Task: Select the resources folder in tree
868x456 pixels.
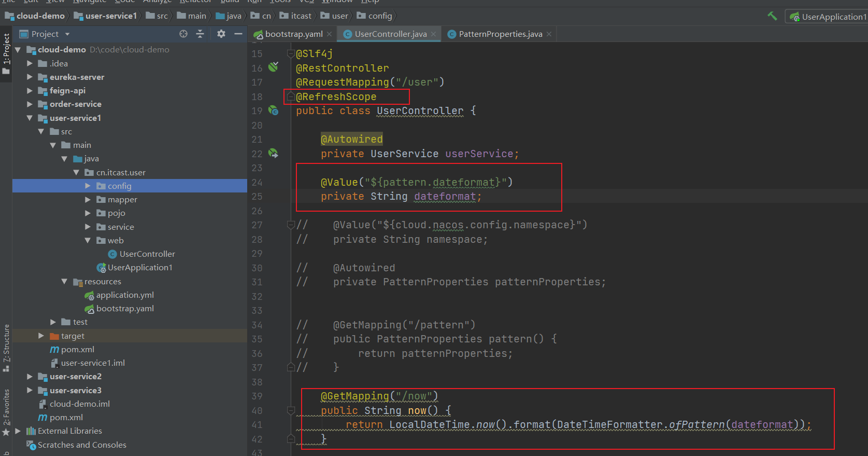Action: 103,281
